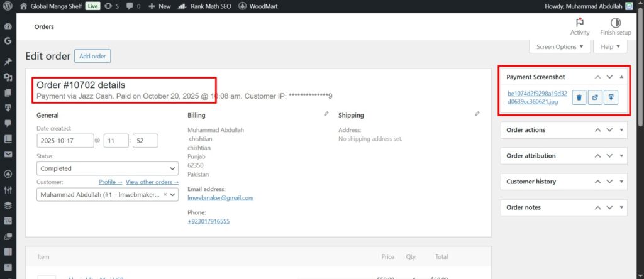Click the slides stack icon in sidebar
Image resolution: width=644 pixels, height=279 pixels.
tap(8, 237)
